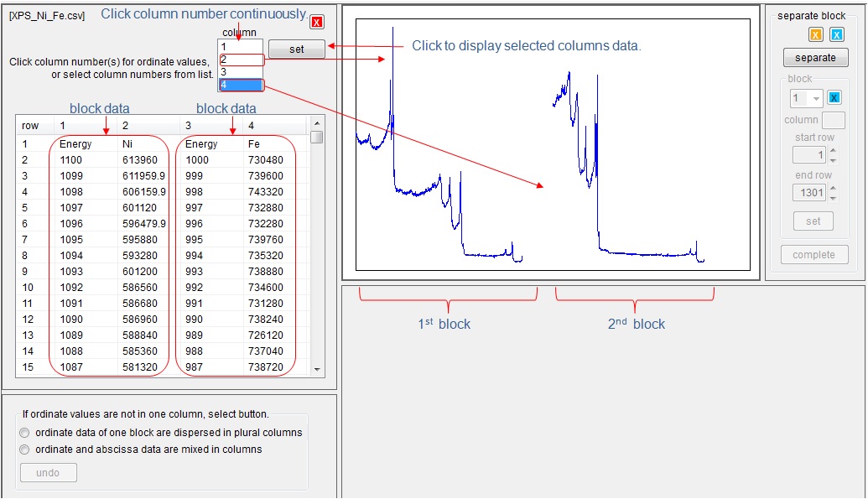This screenshot has height=499, width=868.
Task: Click the cyan X icon beside orange X
Action: pos(836,34)
